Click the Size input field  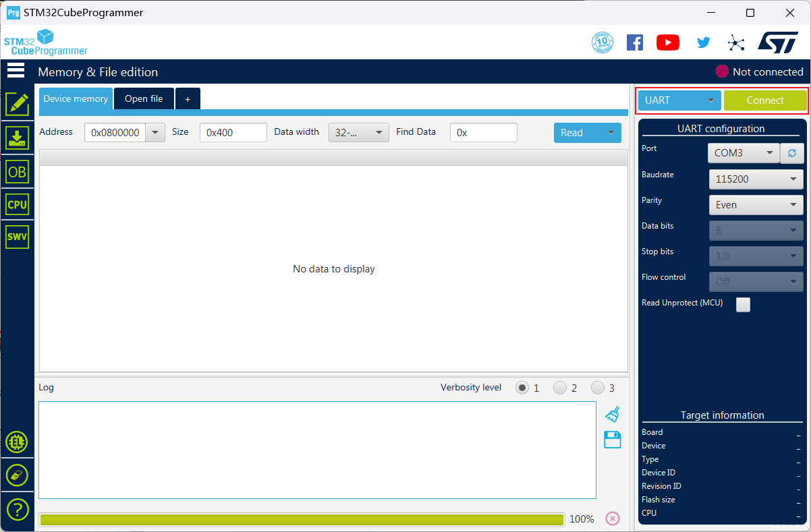pos(233,133)
